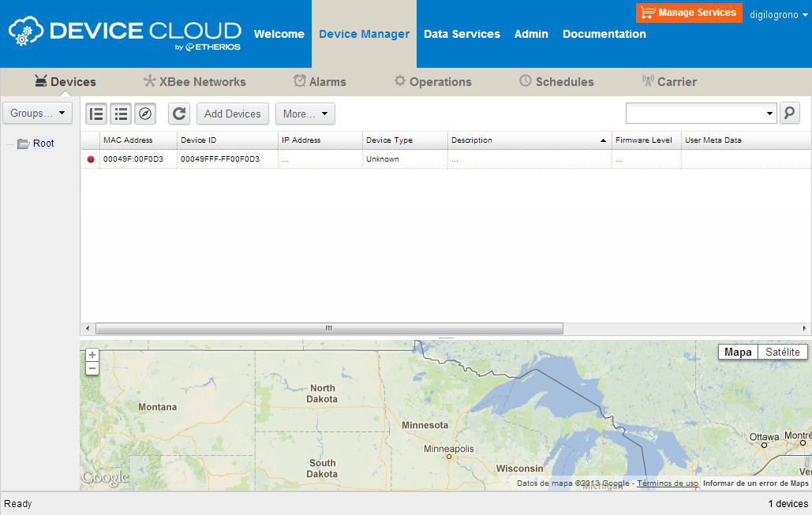This screenshot has height=515, width=812.
Task: Click the red disconnected status dot
Action: coord(91,159)
